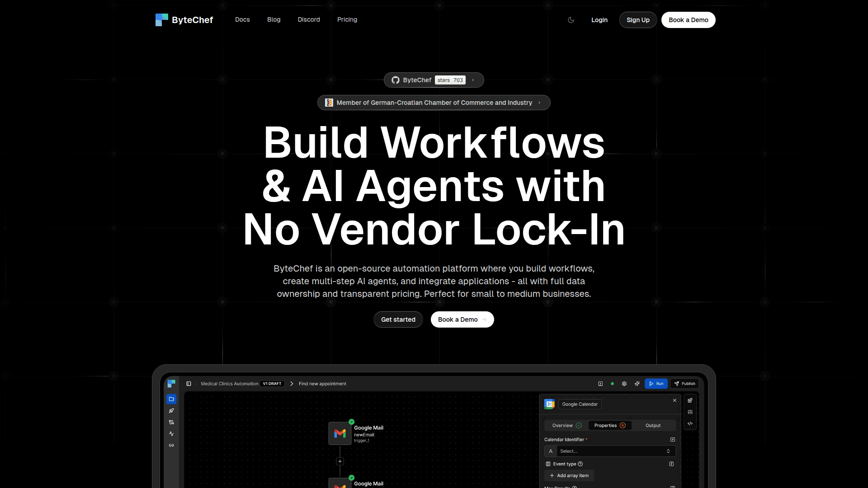
Task: Click the ByteChef logo in the navbar
Action: coord(184,20)
